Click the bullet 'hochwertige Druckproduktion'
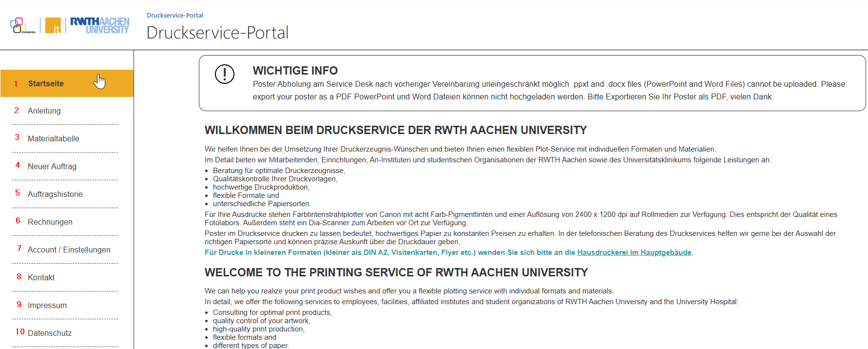Viewport: 868px width, 349px height. click(x=261, y=187)
